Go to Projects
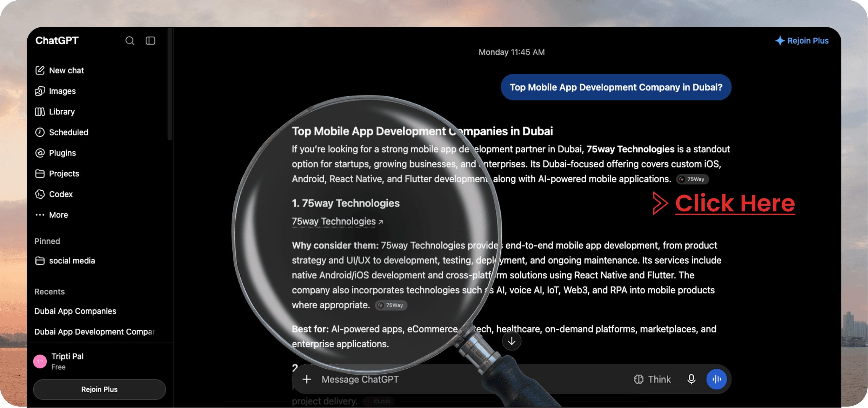The height and width of the screenshot is (408, 868). [57, 174]
